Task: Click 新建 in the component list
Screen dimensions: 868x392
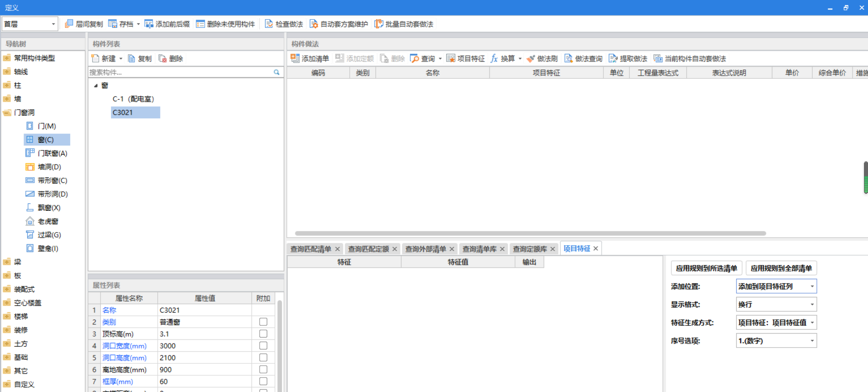Action: tap(104, 58)
